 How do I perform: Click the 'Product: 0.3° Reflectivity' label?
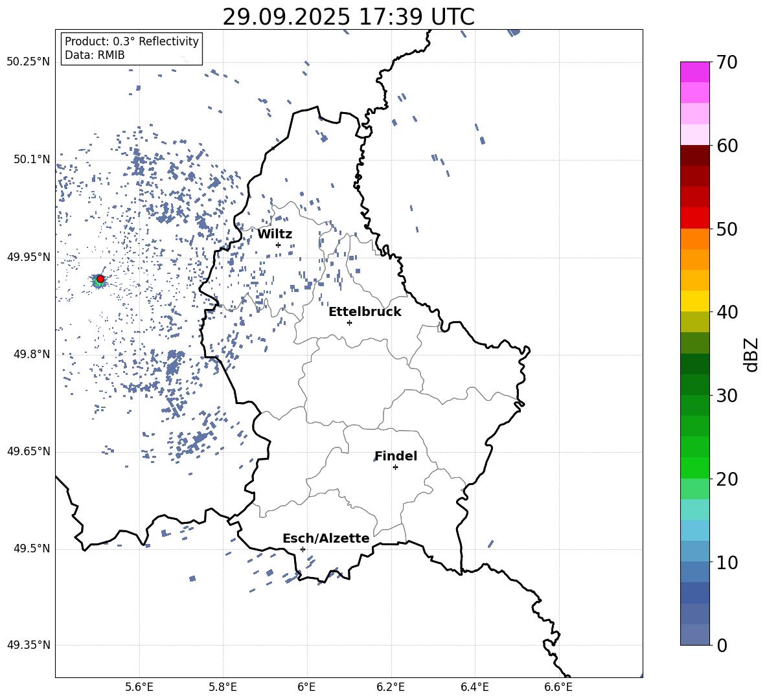coord(132,41)
